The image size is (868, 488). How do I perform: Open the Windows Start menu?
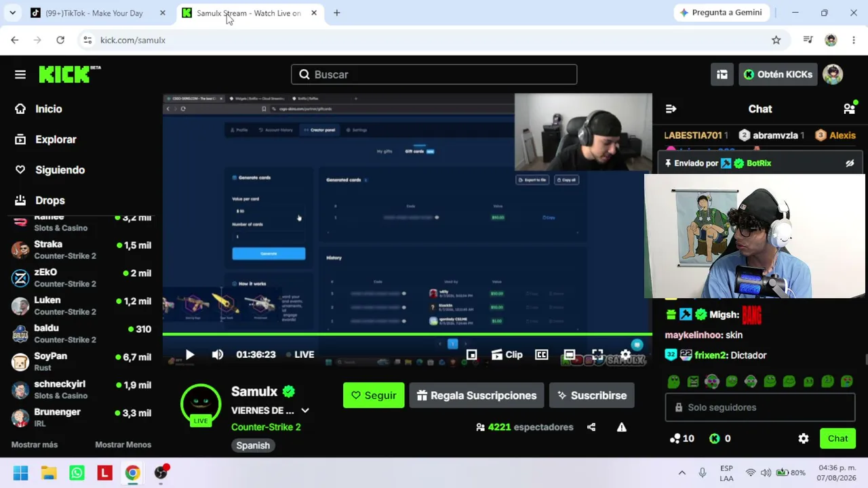point(20,472)
